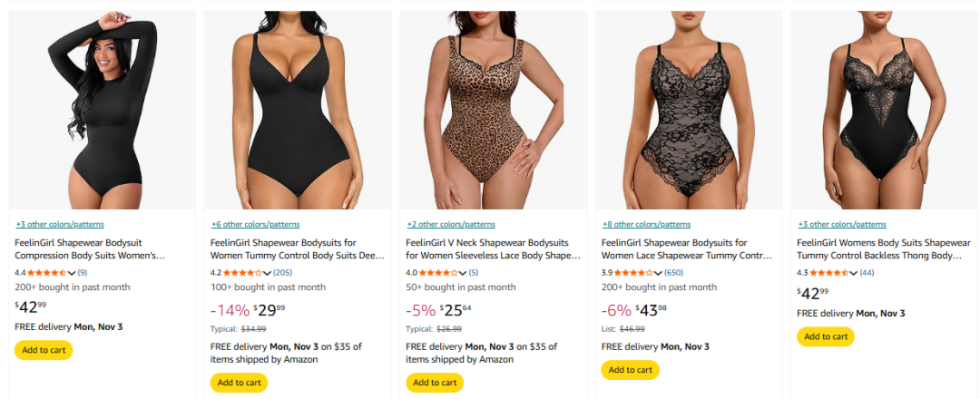Open the rating dropdown chevron for the 4.4-star bodysuit
980x399 pixels.
click(x=72, y=272)
